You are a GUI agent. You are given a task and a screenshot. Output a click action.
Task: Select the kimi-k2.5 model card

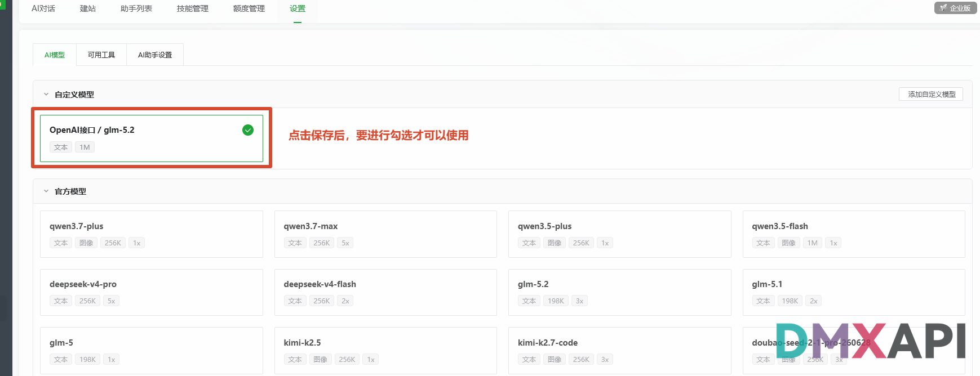[x=385, y=351]
